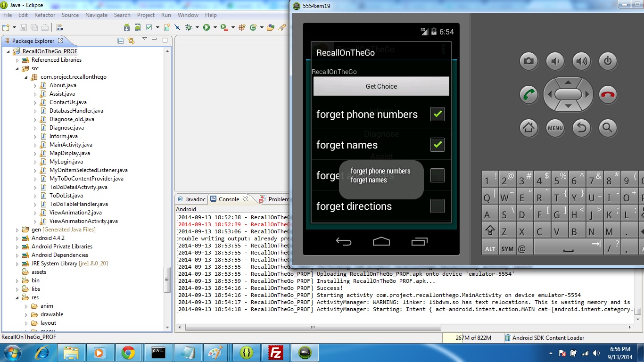Image resolution: width=644 pixels, height=362 pixels.
Task: Tap Android on-screen home navigation button
Action: pyautogui.click(x=381, y=242)
